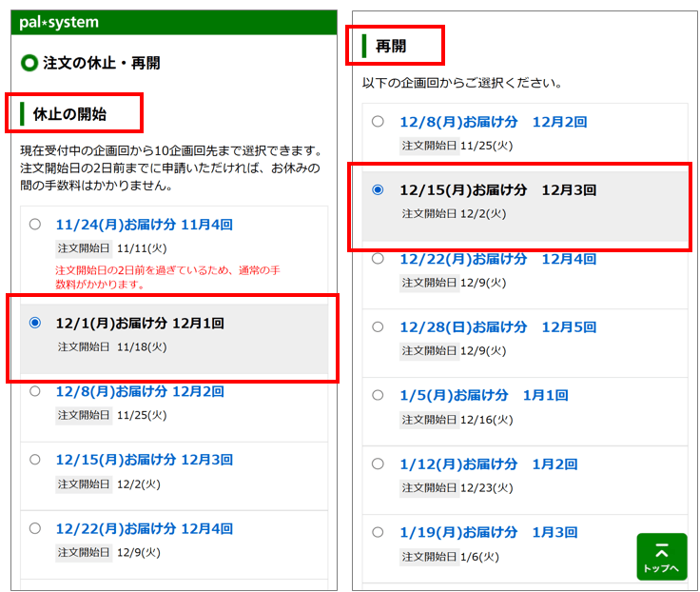Click the pal*system logo in header

59,22
